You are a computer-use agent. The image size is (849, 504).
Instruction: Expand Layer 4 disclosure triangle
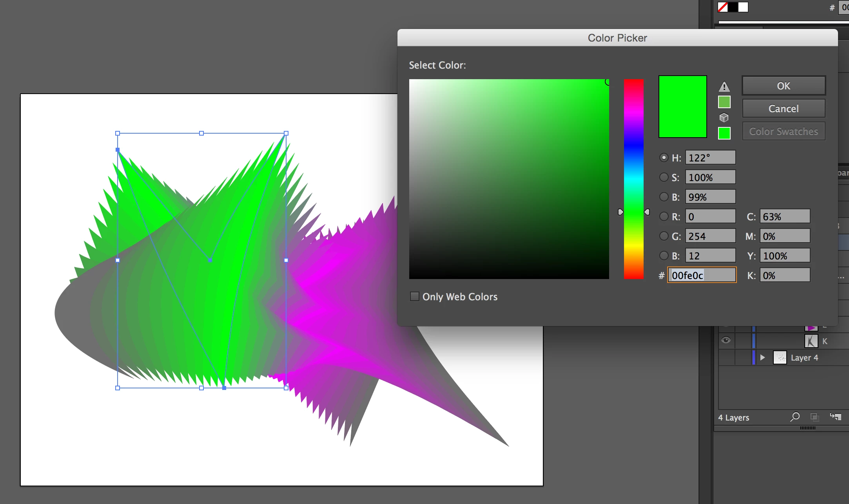762,357
